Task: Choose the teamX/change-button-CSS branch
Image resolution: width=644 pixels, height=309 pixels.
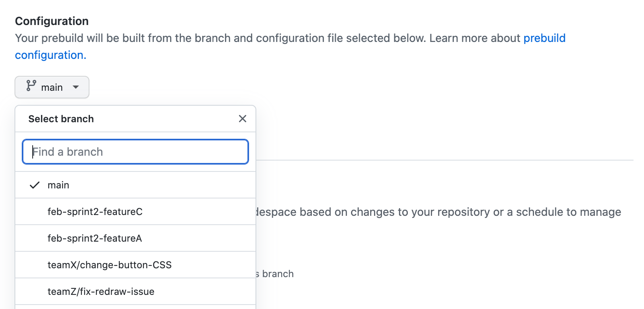Action: (110, 265)
